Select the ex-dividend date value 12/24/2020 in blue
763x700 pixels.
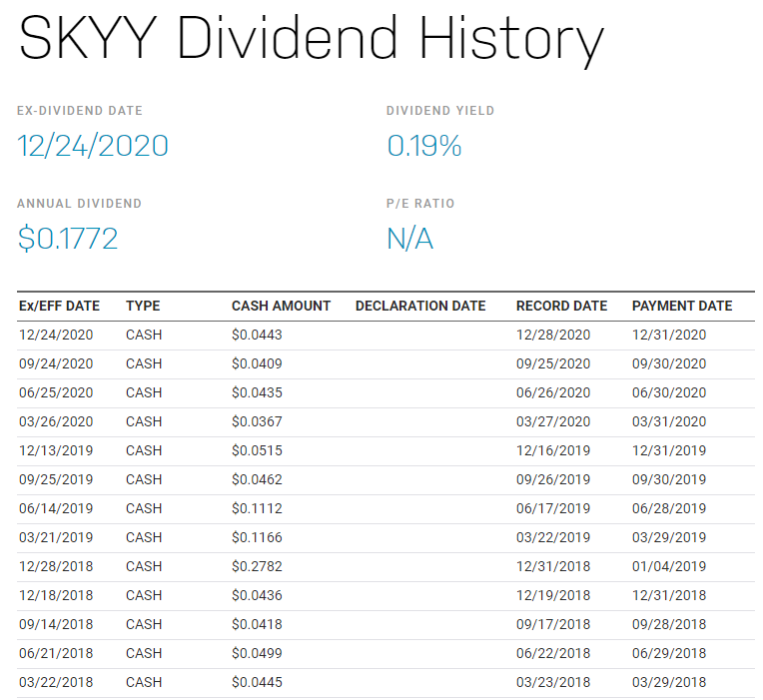93,146
